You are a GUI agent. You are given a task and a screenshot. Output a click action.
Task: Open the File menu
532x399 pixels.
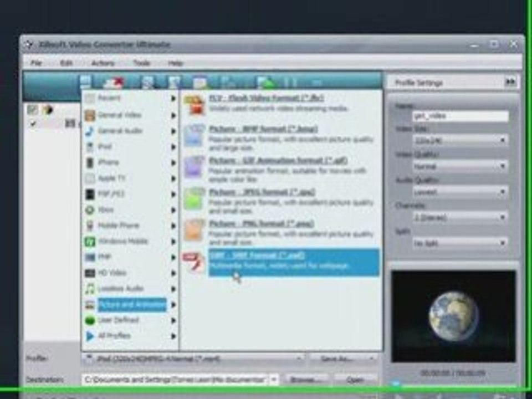(37, 63)
